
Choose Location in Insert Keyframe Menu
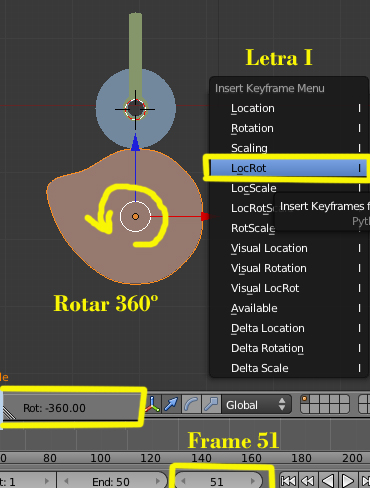289,108
